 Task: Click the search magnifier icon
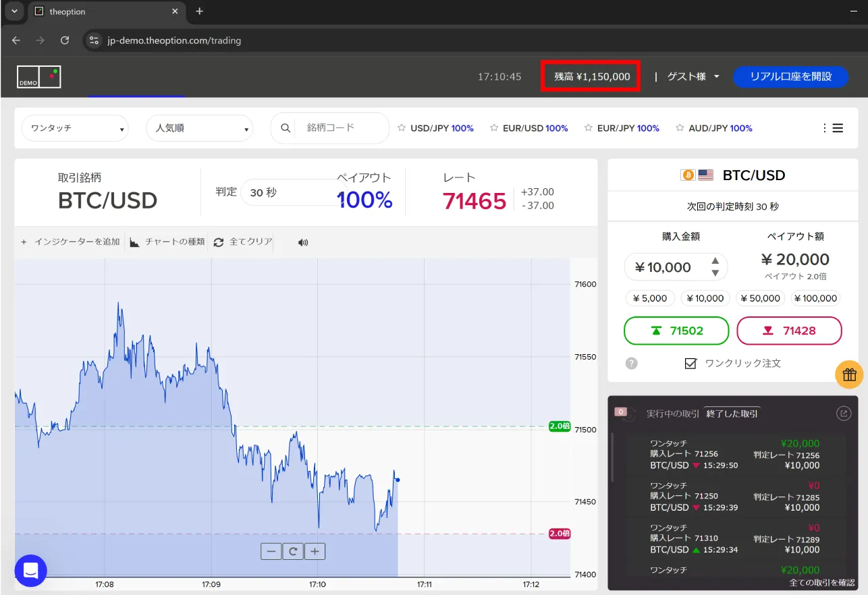286,128
